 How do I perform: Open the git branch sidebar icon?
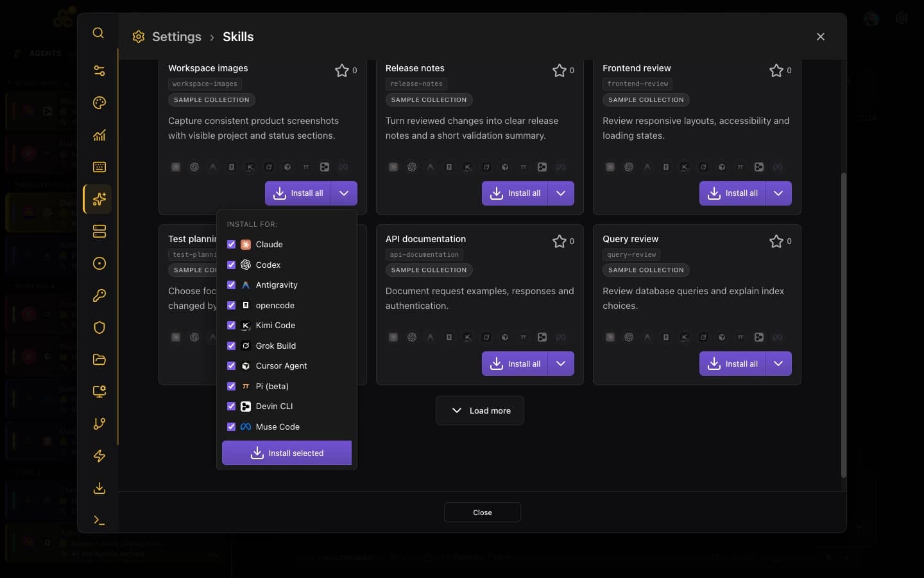pos(99,424)
